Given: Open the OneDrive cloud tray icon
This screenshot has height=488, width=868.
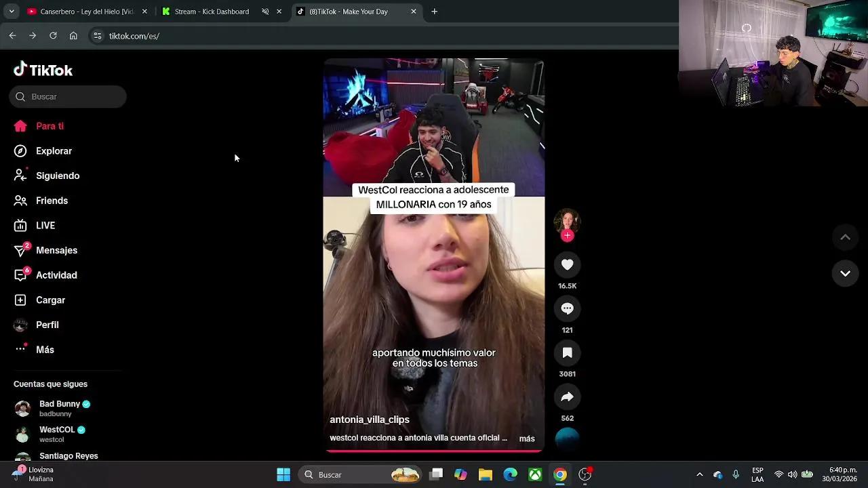Looking at the screenshot, I should pyautogui.click(x=718, y=474).
